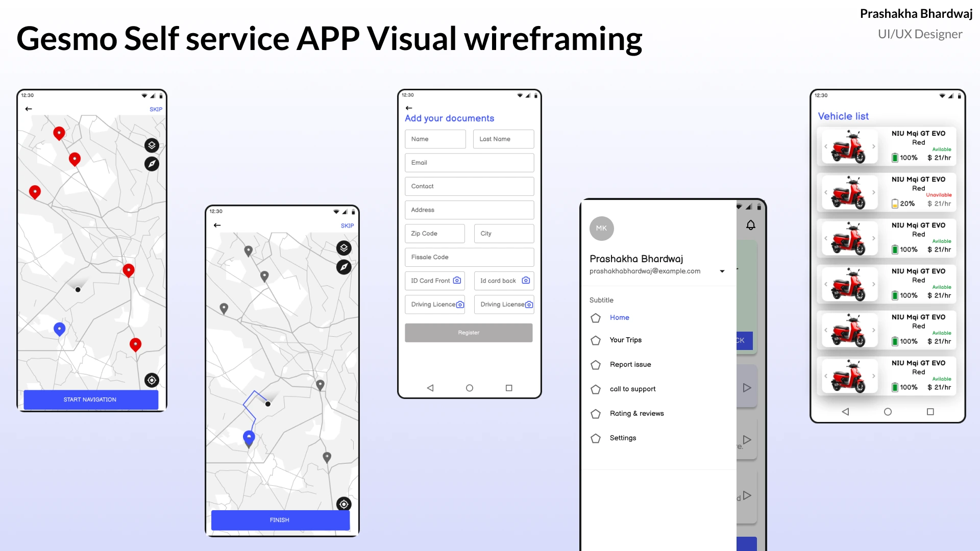Tap the blue location pin on first map
The height and width of the screenshot is (551, 980).
click(x=59, y=329)
